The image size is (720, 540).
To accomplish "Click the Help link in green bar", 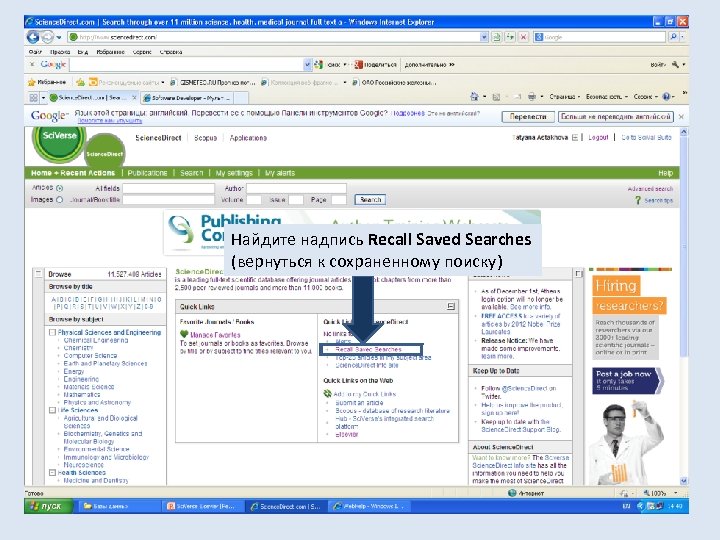I will (665, 173).
